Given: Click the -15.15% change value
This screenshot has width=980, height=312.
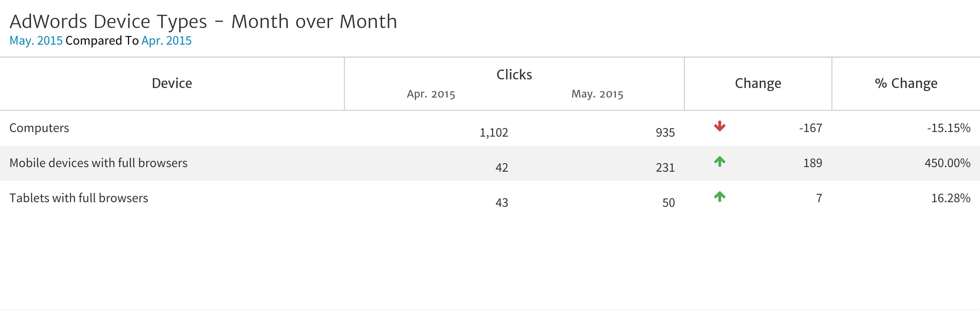Looking at the screenshot, I should pyautogui.click(x=949, y=128).
